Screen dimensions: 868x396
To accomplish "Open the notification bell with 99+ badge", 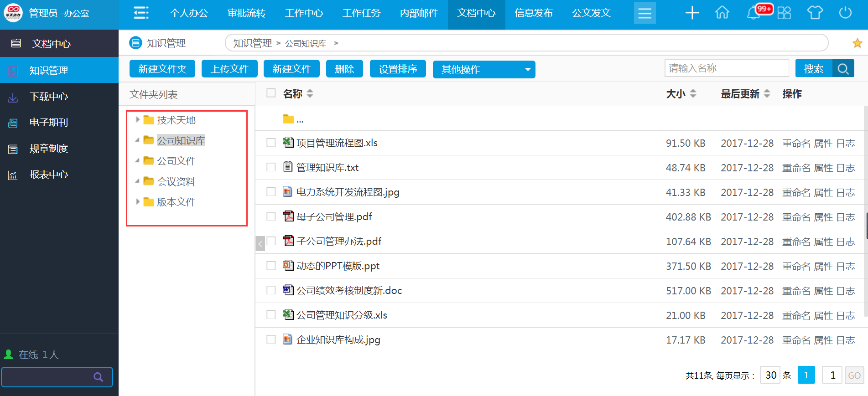I will pyautogui.click(x=754, y=13).
